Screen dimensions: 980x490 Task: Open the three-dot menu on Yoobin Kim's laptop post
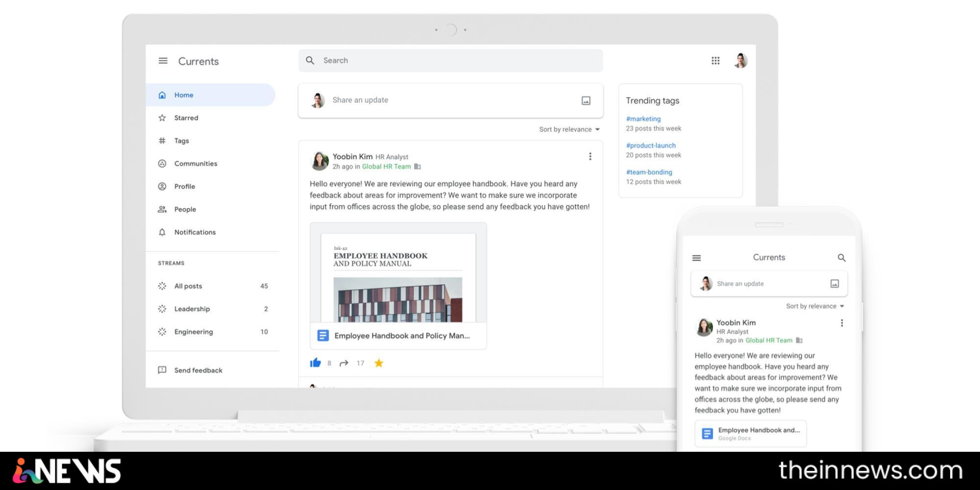click(590, 156)
